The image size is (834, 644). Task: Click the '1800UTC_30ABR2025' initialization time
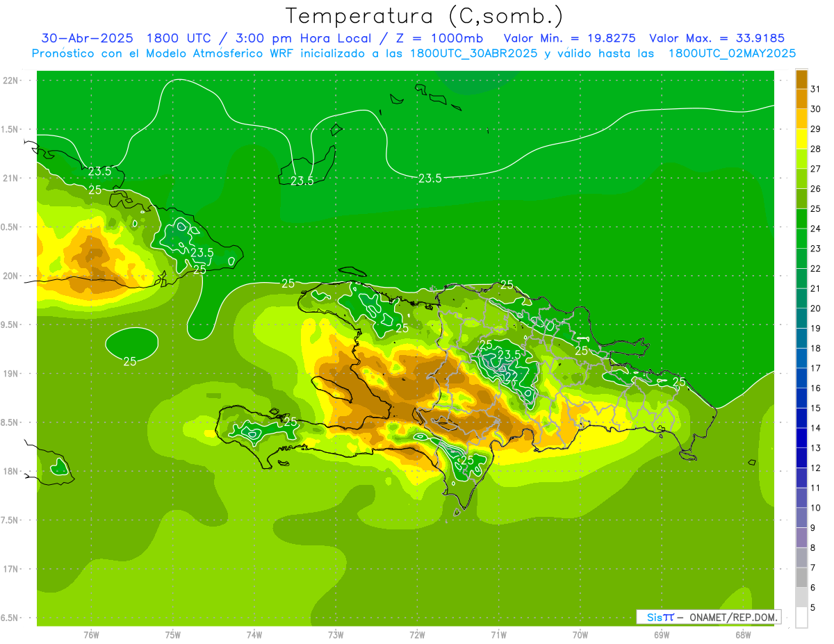[474, 53]
